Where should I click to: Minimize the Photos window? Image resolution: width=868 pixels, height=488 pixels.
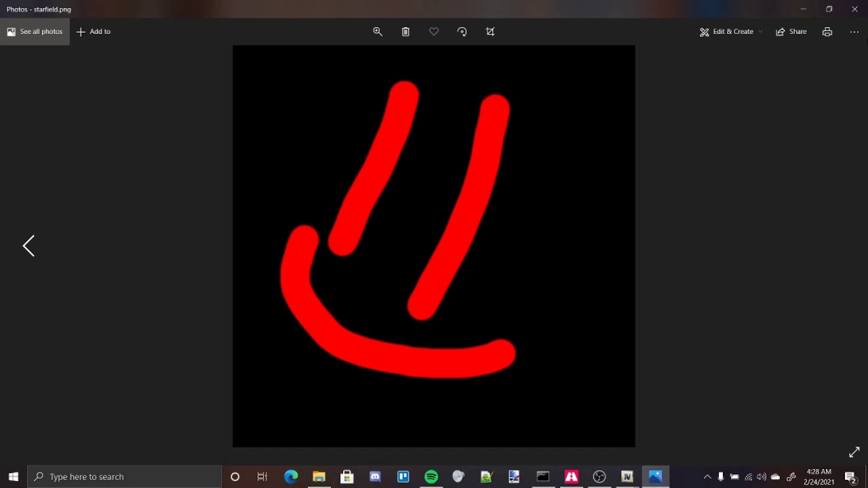(x=803, y=9)
